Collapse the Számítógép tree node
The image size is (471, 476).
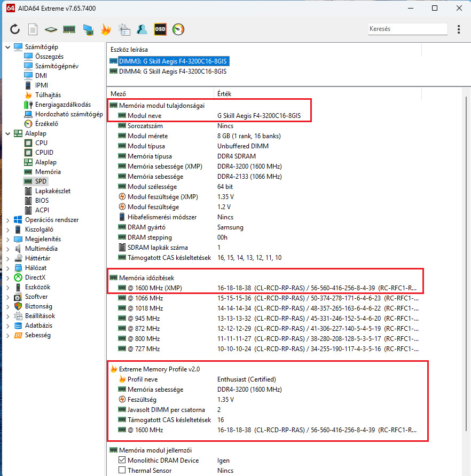pyautogui.click(x=8, y=47)
